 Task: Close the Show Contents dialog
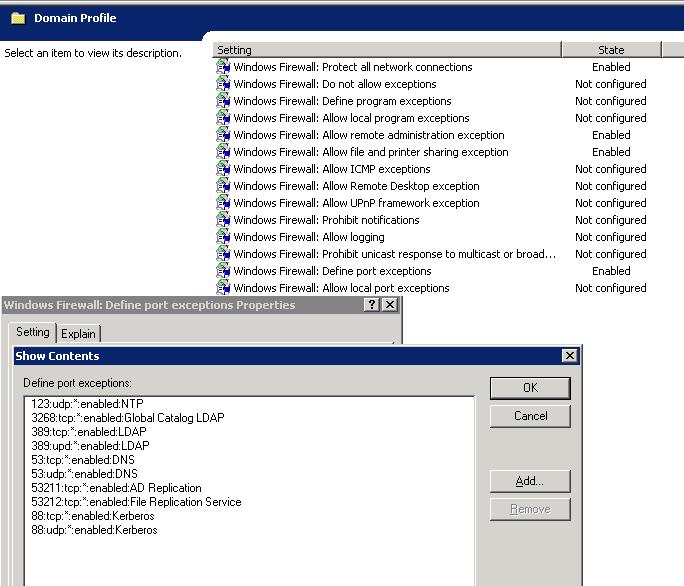(x=570, y=356)
